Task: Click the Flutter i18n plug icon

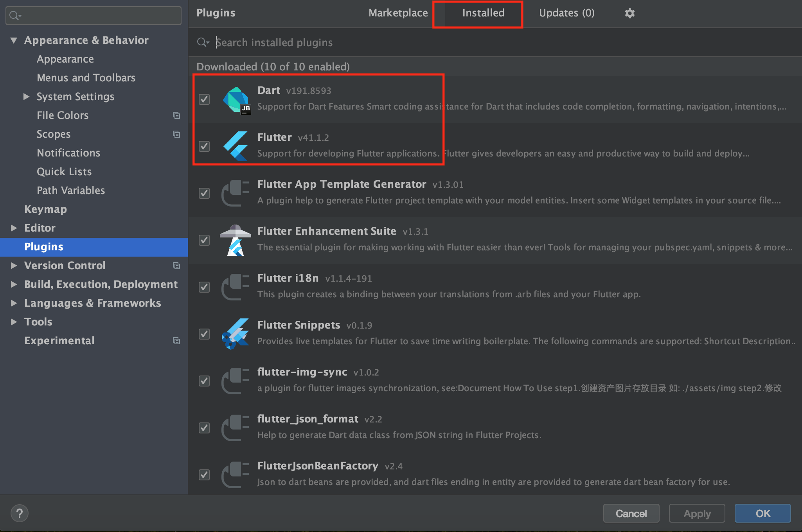Action: click(236, 287)
